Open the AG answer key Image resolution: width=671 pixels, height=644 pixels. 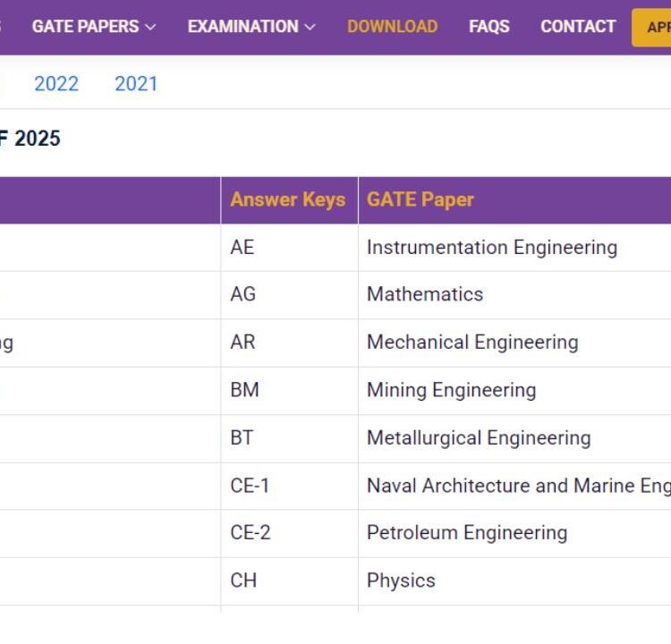[x=243, y=294]
